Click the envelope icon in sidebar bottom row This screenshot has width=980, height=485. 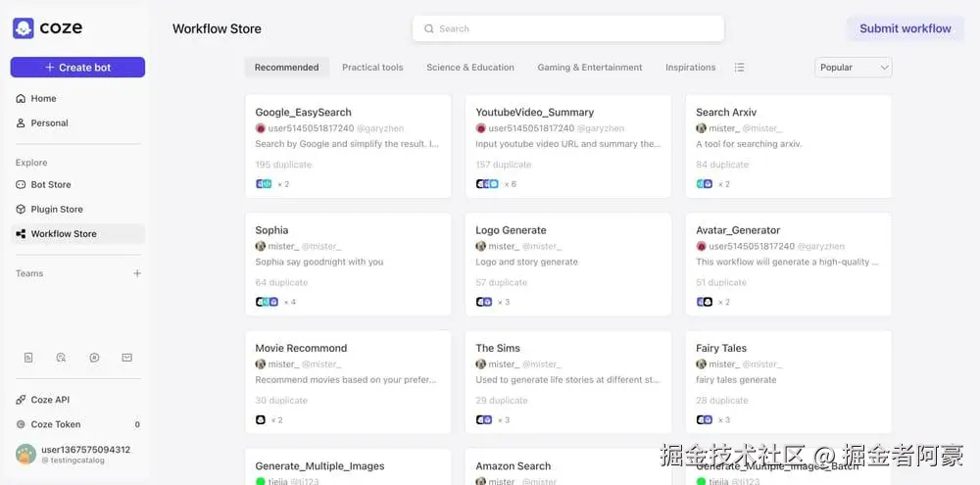point(126,358)
